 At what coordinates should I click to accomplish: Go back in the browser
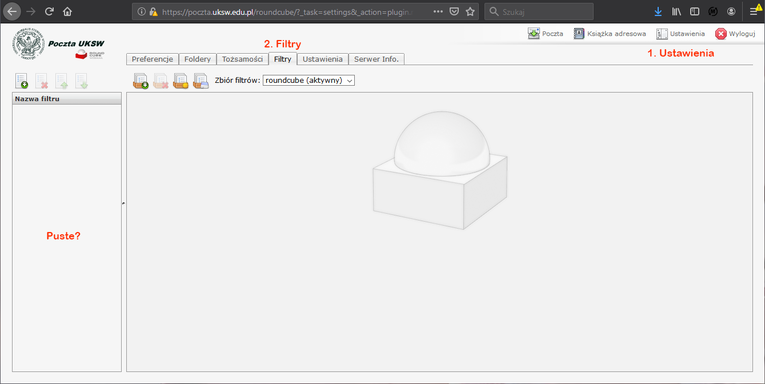pos(12,11)
